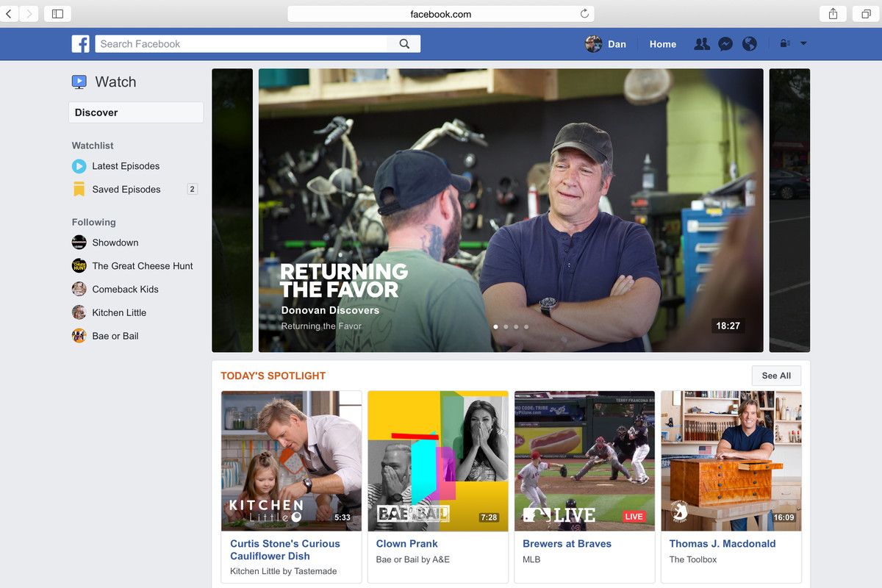Viewport: 882px width, 588px height.
Task: Expand the account settings dropdown arrow
Action: point(804,43)
